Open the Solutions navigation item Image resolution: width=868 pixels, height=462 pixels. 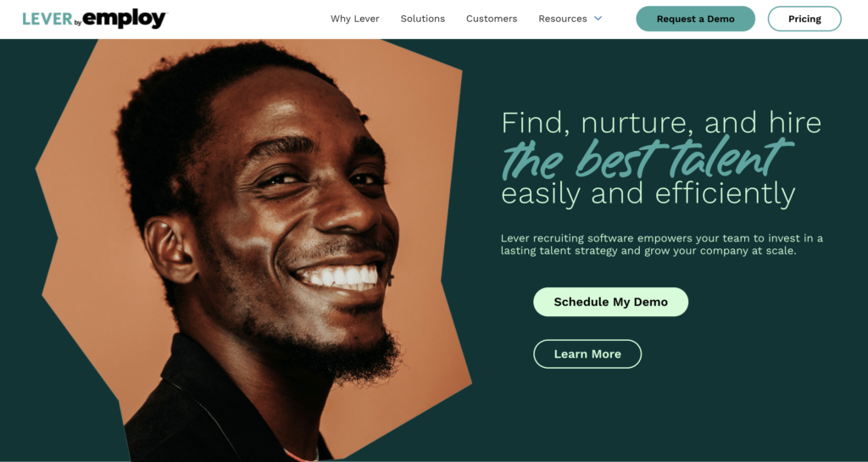pyautogui.click(x=423, y=19)
